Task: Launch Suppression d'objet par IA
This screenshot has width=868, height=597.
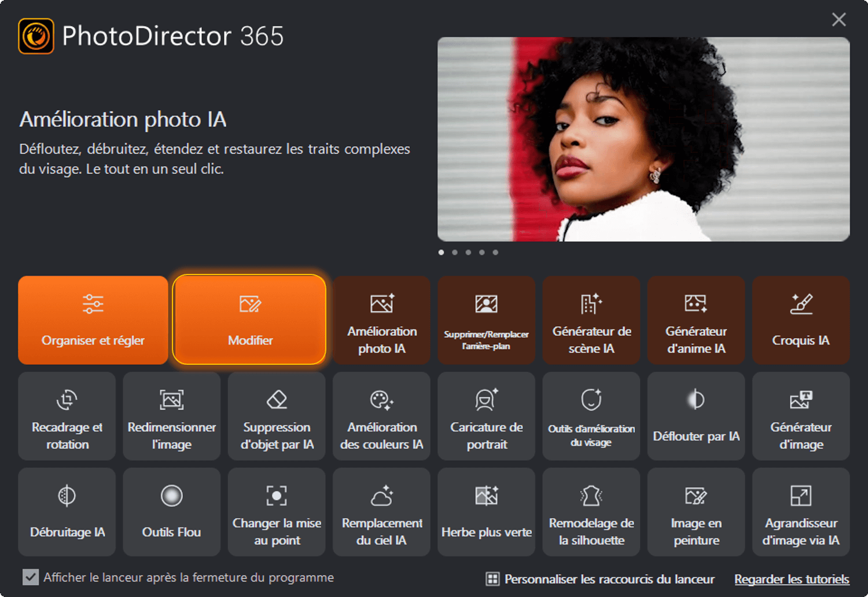Action: [277, 416]
